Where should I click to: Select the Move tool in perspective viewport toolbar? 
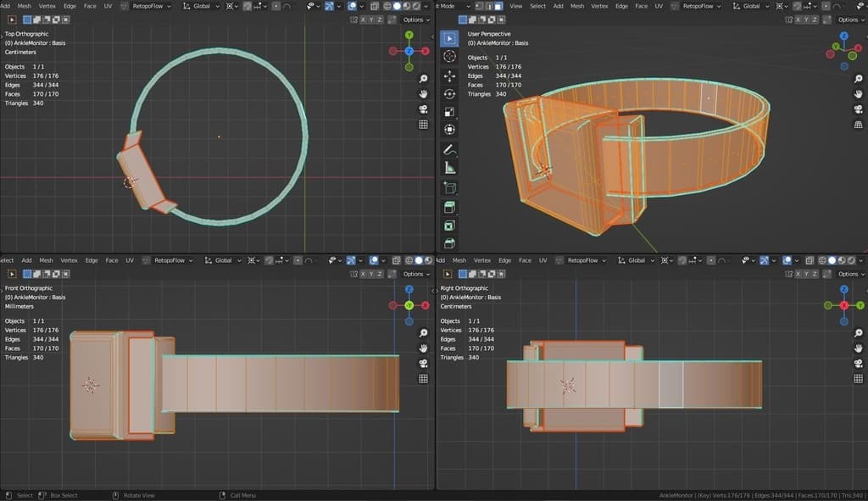click(x=449, y=75)
